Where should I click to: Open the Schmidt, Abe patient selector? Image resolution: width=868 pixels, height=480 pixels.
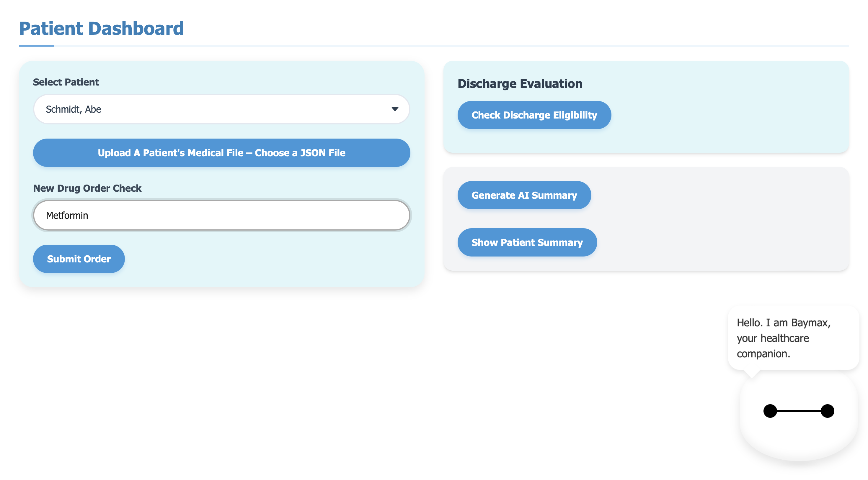[x=216, y=109]
